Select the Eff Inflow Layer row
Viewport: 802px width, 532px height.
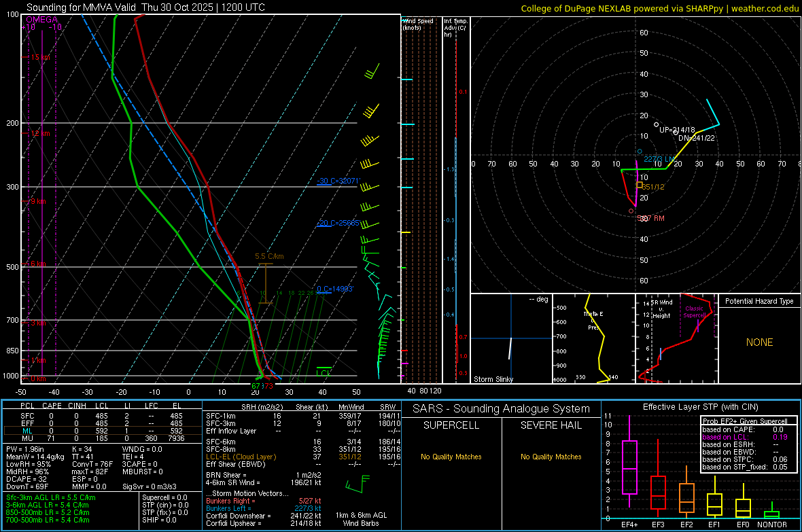(x=303, y=431)
